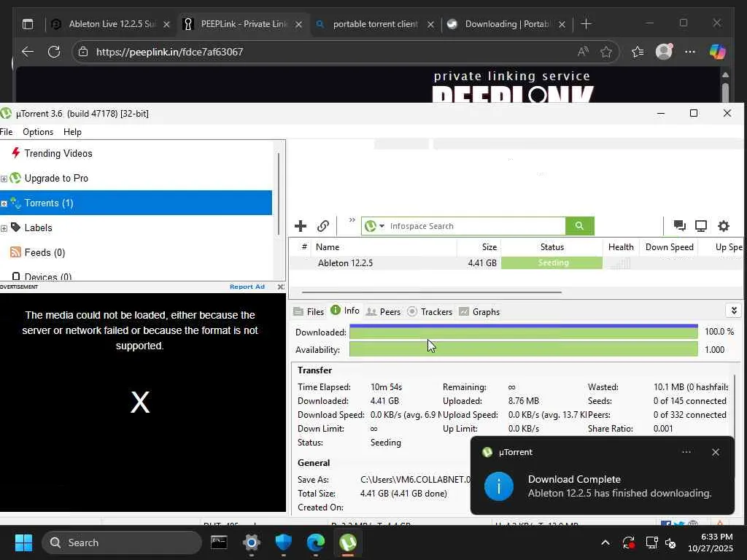
Task: Click the Read aloud icon in address bar
Action: 583,52
